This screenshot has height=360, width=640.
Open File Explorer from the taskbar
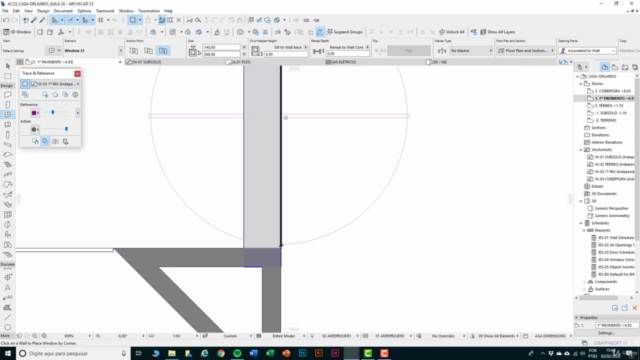pyautogui.click(x=172, y=353)
